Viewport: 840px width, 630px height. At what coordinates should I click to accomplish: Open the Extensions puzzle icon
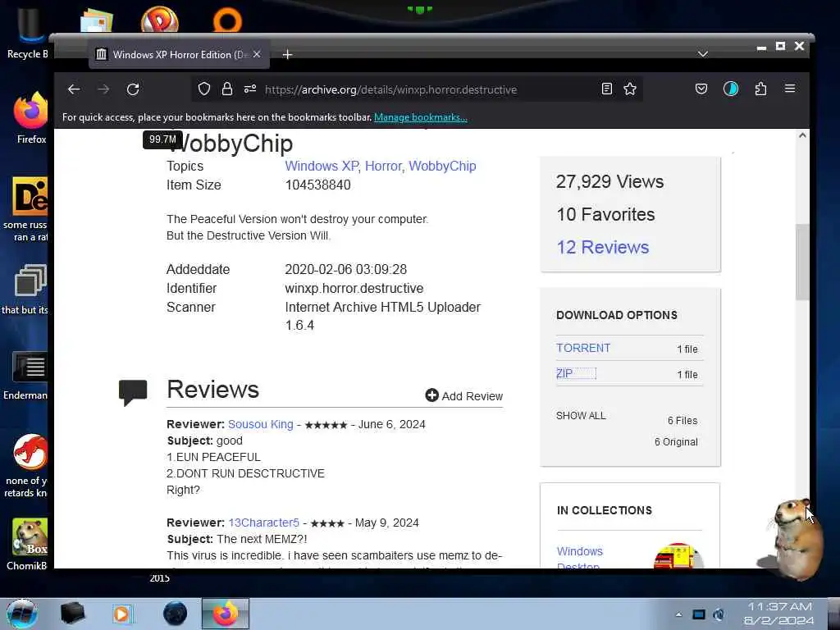click(x=760, y=89)
